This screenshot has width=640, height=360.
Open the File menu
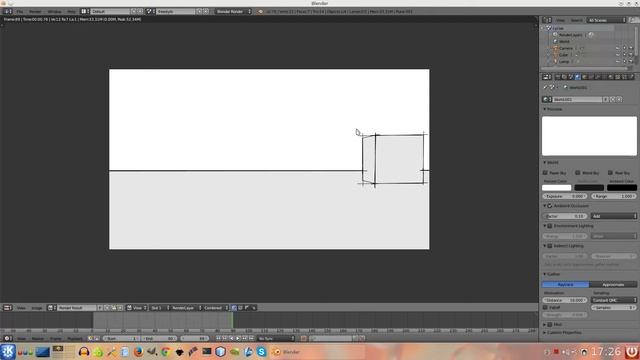coord(20,11)
